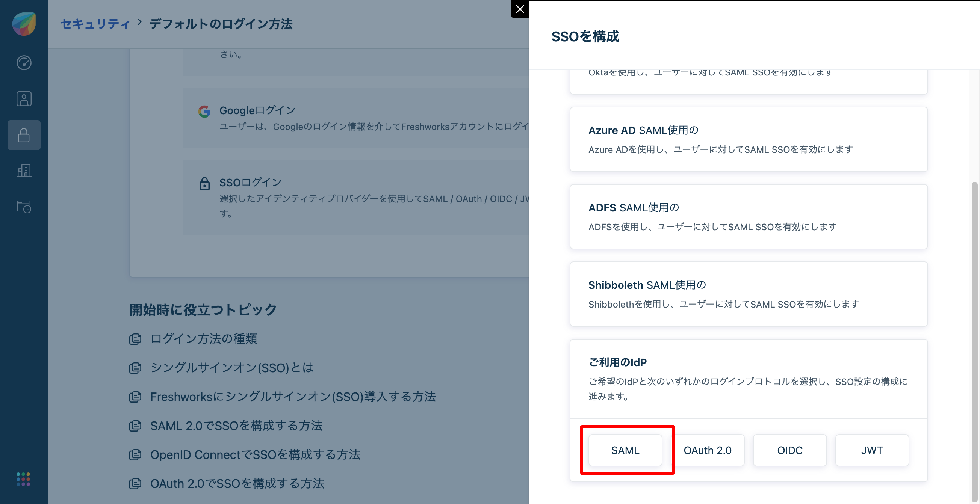Screen dimensions: 980x504
Task: Click document icon beside OpenID ConnectでSSOを構成する方法
Action: pyautogui.click(x=135, y=454)
